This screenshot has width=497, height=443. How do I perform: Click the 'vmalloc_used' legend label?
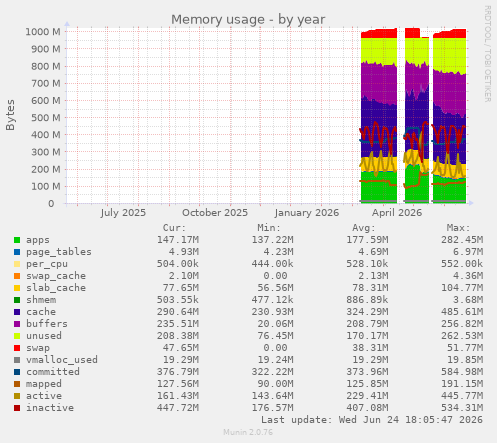pyautogui.click(x=62, y=360)
